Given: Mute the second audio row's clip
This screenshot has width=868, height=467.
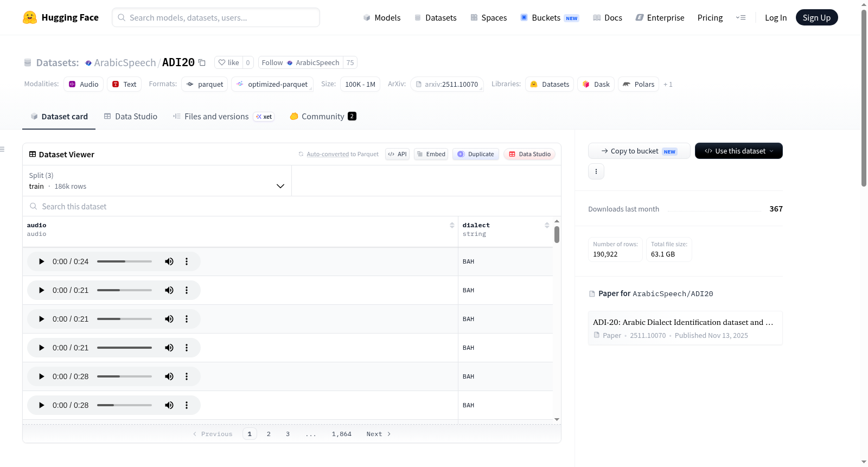Looking at the screenshot, I should pos(169,290).
